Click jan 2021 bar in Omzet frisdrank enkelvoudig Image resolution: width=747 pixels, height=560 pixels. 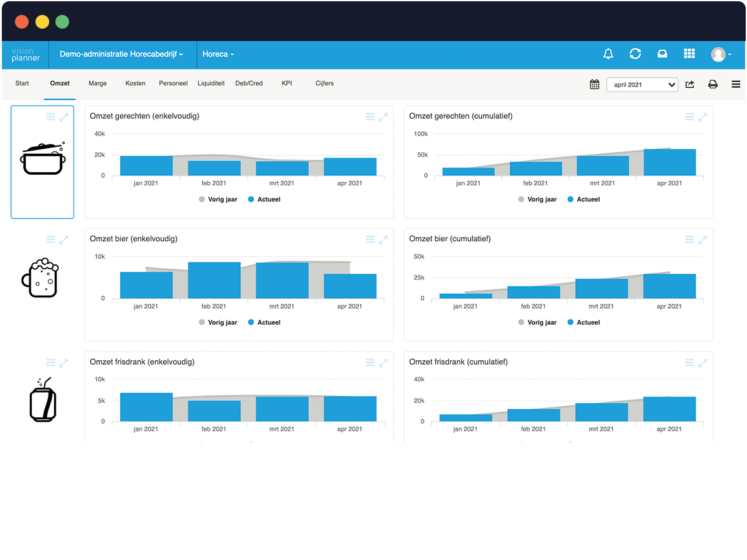[146, 407]
